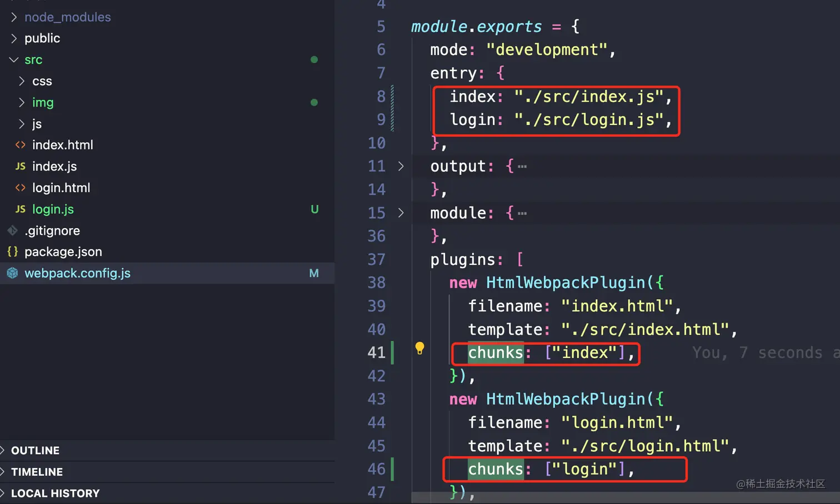Screen dimensions: 840x504
Task: Expand the img folder chevron
Action: (22, 102)
